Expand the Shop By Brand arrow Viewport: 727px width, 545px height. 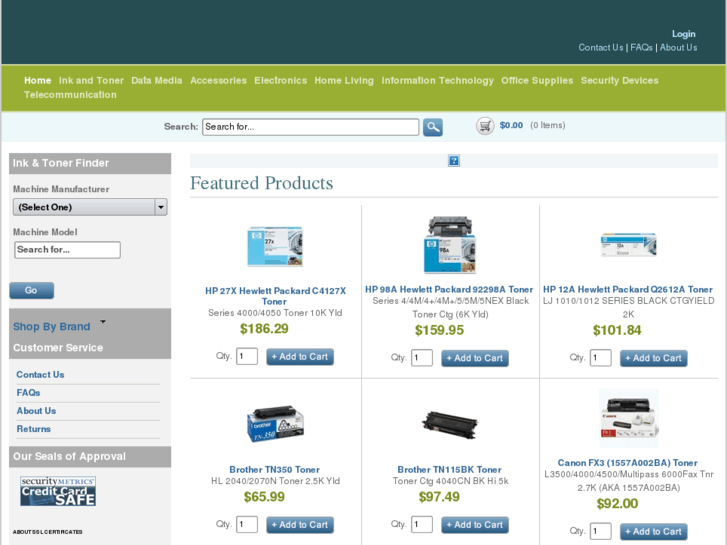coord(103,321)
